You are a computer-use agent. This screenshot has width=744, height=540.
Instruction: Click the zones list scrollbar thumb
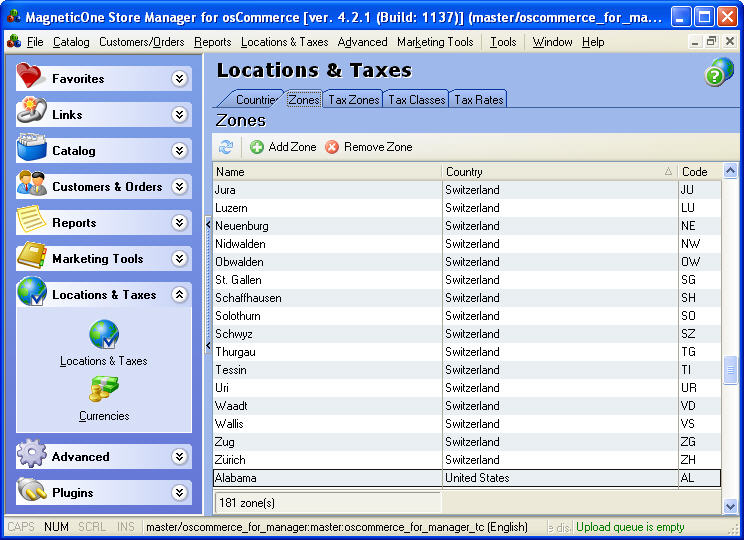[730, 369]
